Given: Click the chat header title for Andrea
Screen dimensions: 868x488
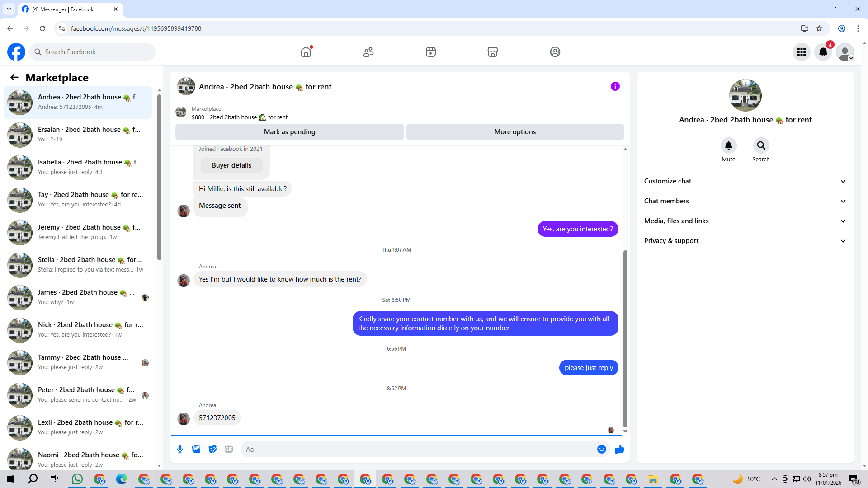Looking at the screenshot, I should [x=265, y=87].
